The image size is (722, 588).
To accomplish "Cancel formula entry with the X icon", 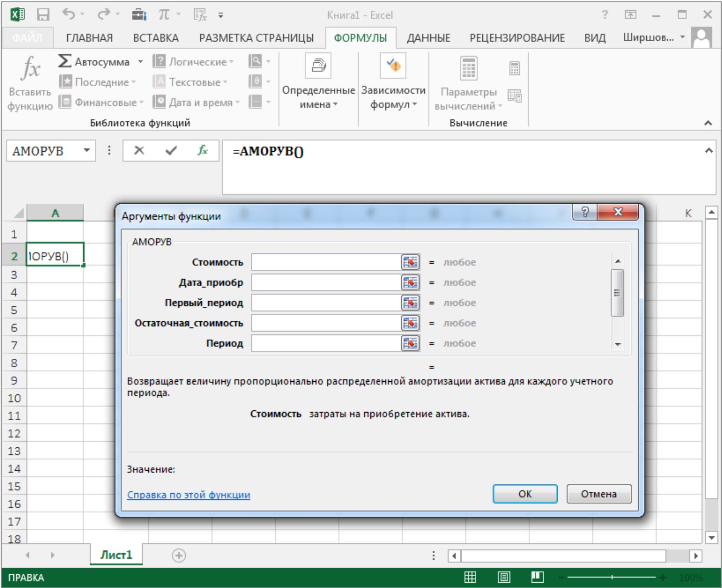I will click(x=139, y=151).
